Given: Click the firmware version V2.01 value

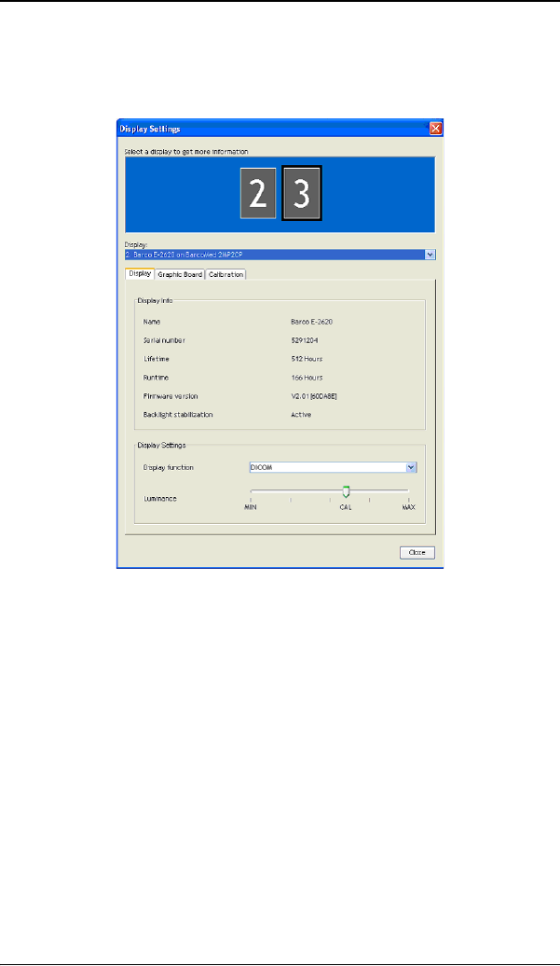Looking at the screenshot, I should click(x=314, y=396).
